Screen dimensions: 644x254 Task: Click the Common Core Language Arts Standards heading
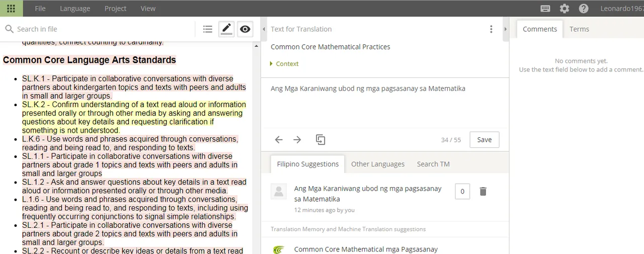point(90,60)
